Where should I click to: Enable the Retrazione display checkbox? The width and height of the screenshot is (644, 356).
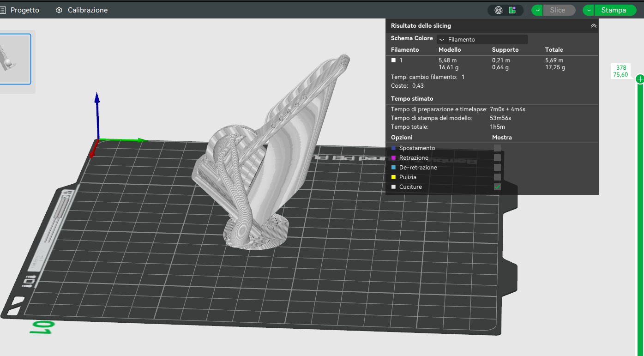tap(497, 158)
